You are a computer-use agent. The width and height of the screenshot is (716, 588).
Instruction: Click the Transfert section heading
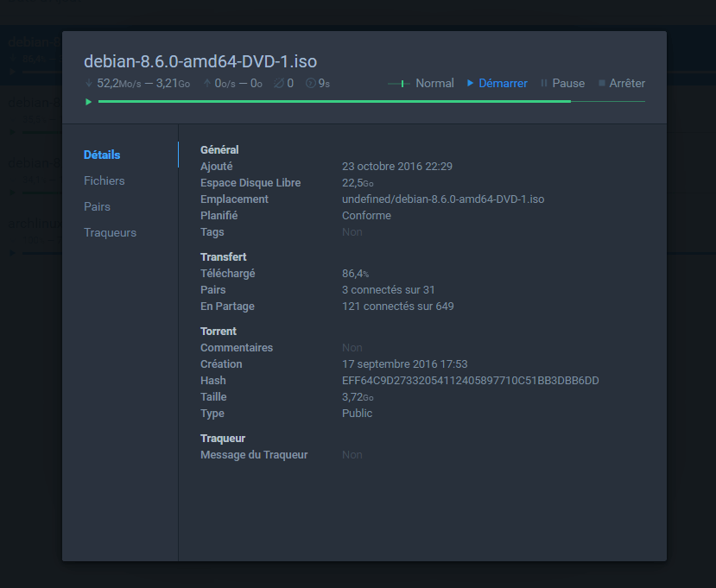[224, 257]
